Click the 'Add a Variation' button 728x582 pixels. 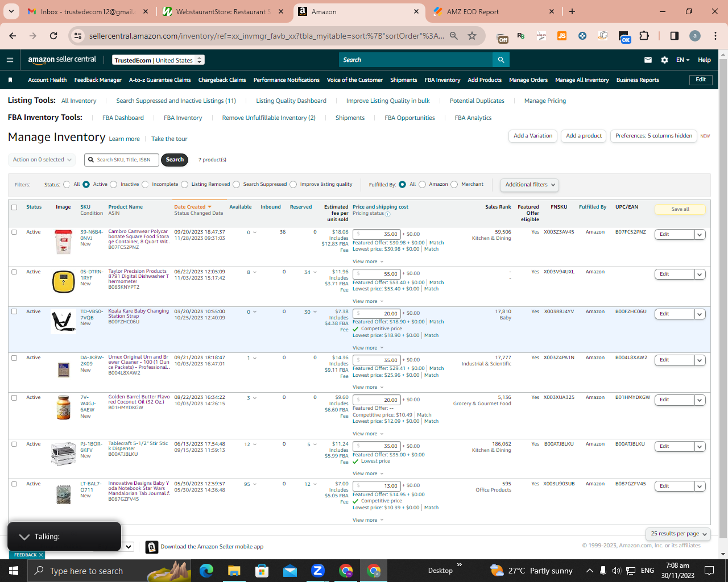[x=533, y=136]
